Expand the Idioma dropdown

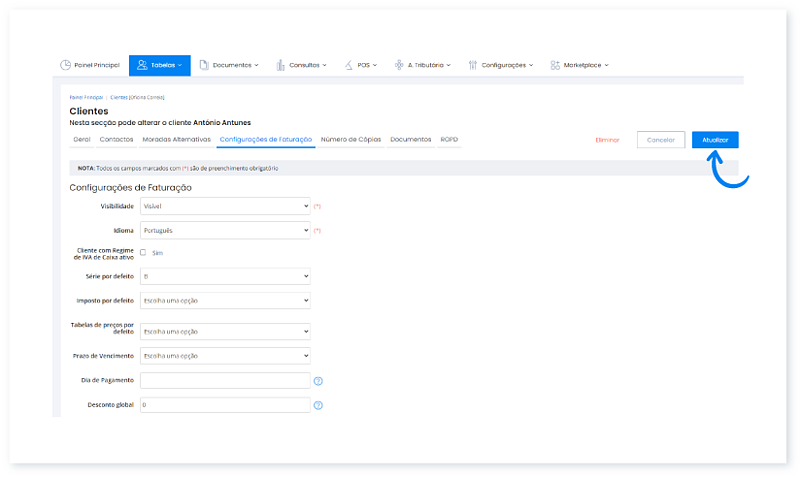tap(225, 230)
